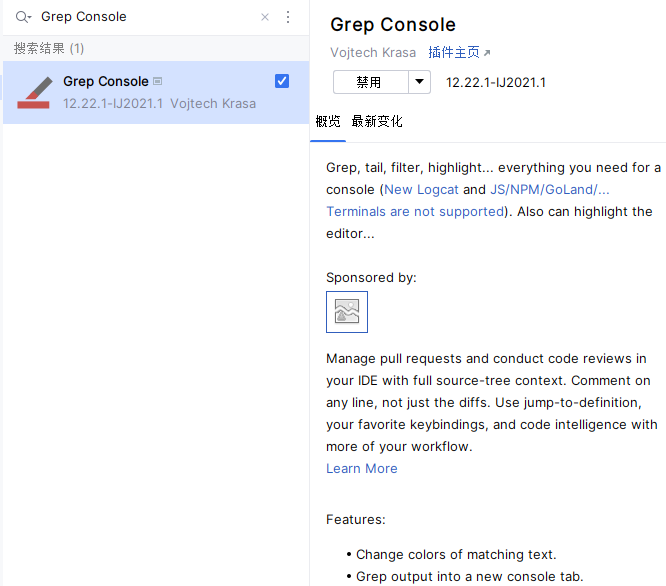Expand the dropdown arrow next to 禁用
The image size is (666, 586).
420,82
